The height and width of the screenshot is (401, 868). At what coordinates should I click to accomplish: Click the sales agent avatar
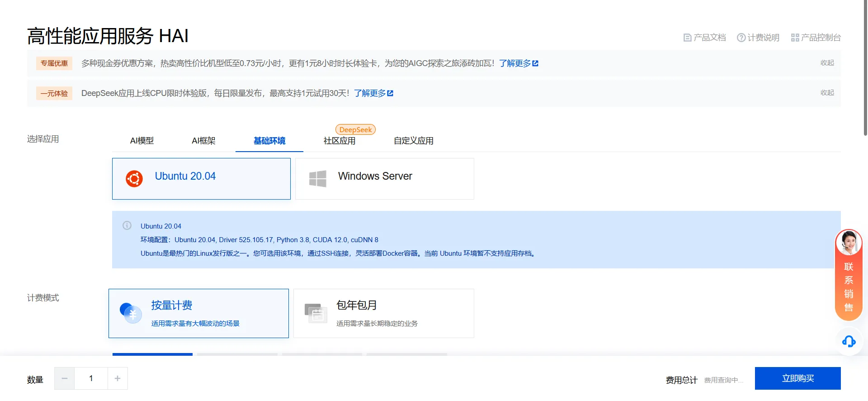point(849,243)
